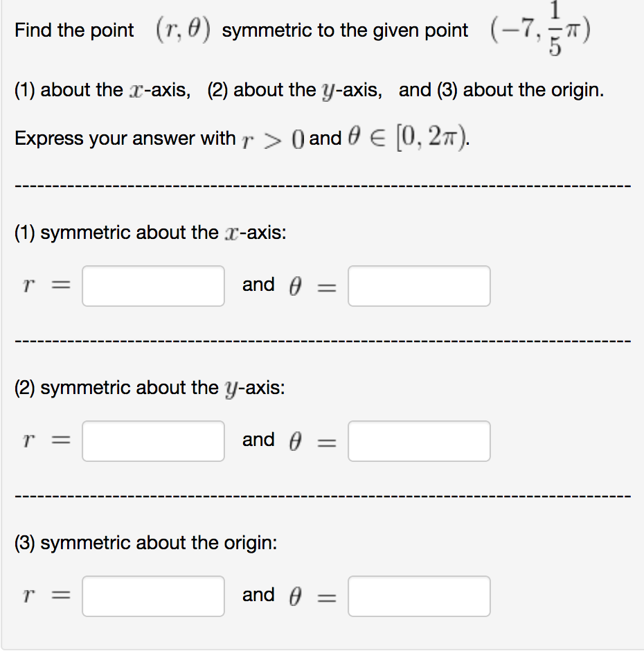The width and height of the screenshot is (644, 651).
Task: Select the y-axis symmetry answer box for θ
Action: pos(419,441)
